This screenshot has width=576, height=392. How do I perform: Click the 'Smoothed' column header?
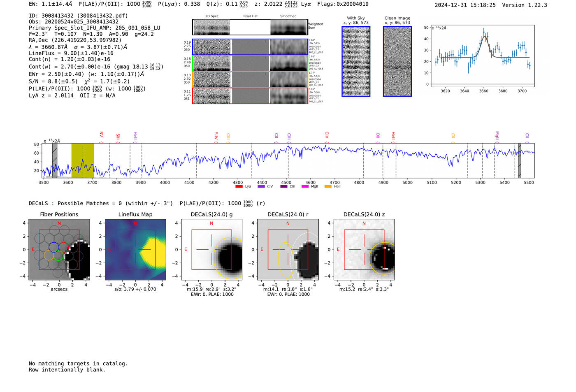[288, 16]
